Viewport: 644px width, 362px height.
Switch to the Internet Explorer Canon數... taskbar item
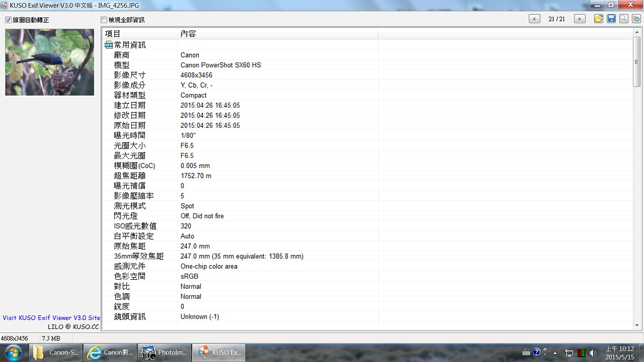point(110,352)
